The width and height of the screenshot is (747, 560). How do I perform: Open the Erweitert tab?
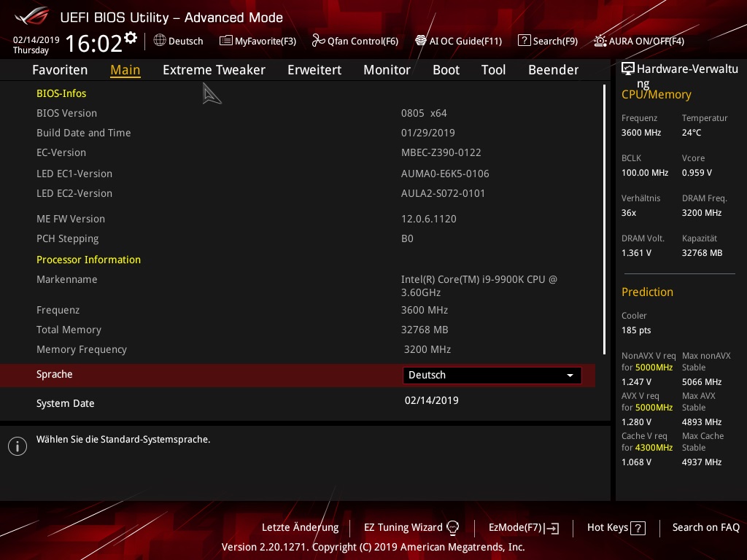(314, 70)
